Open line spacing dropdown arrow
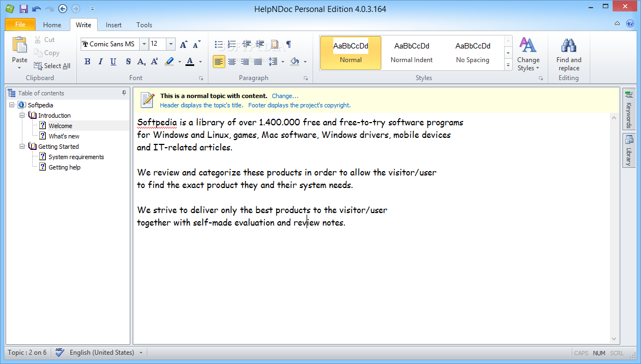The width and height of the screenshot is (641, 364). point(283,62)
